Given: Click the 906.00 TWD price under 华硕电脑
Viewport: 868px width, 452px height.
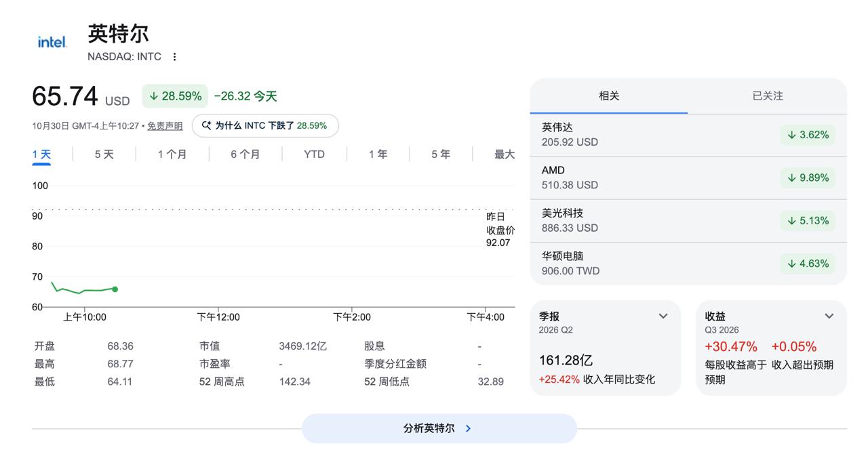Looking at the screenshot, I should [x=570, y=271].
